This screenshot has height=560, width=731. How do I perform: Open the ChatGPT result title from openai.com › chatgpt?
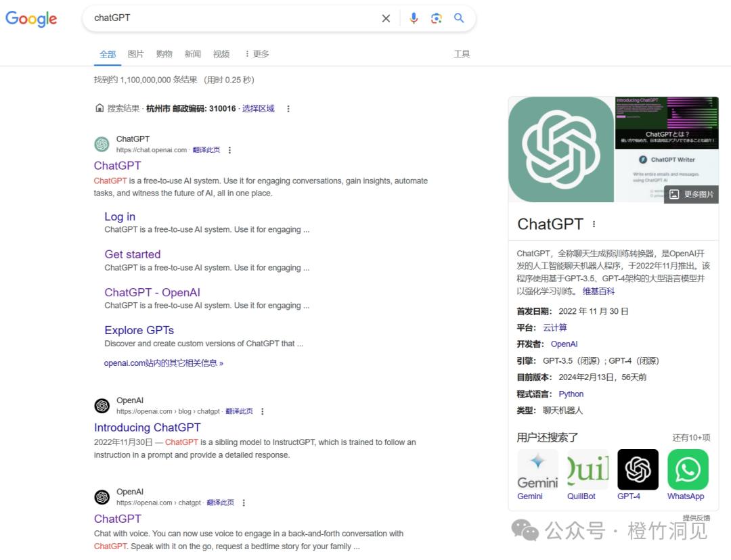click(x=118, y=519)
